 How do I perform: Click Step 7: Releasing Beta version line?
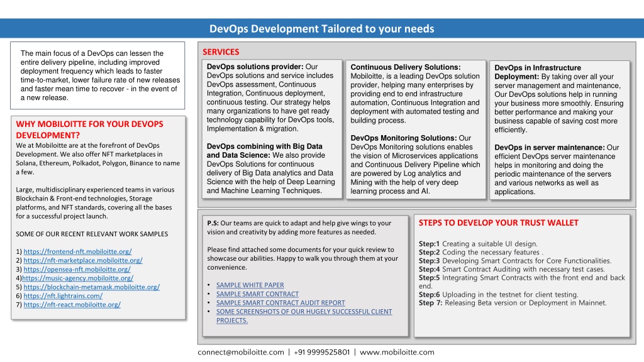[x=513, y=303]
